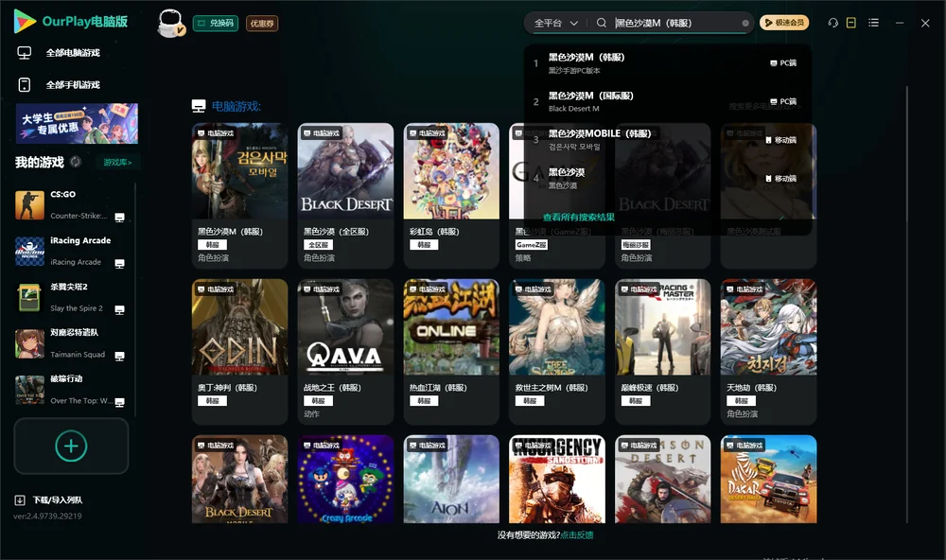946x560 pixels.
Task: Open the 天地劫 (韩服) card
Action: pos(768,351)
